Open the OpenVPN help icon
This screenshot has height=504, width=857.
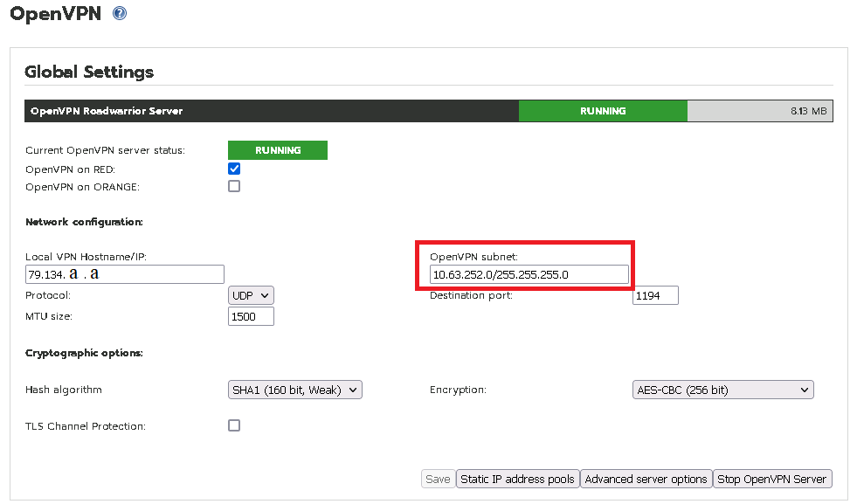[x=120, y=13]
